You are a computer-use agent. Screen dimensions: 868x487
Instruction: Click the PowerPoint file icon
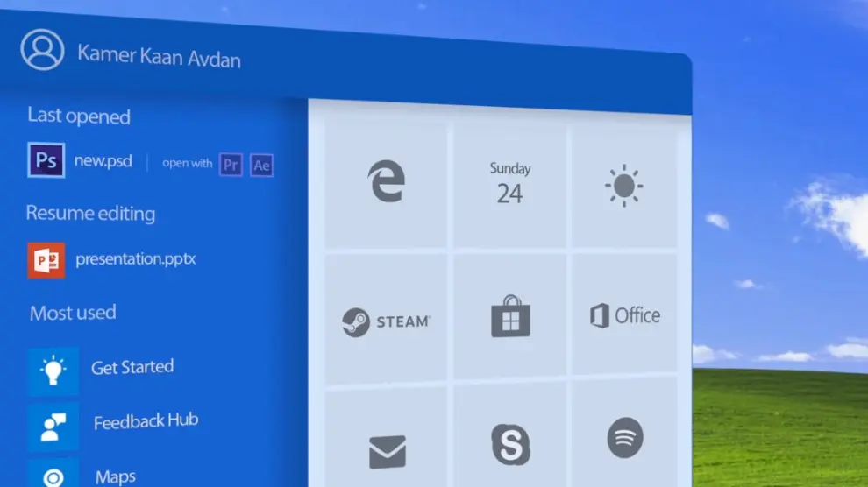click(x=46, y=260)
